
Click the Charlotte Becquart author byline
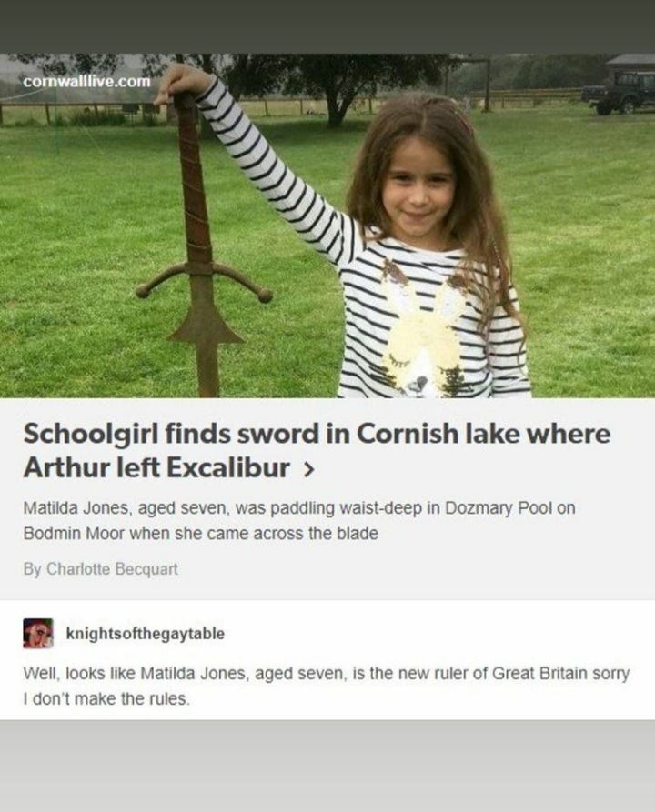click(101, 568)
